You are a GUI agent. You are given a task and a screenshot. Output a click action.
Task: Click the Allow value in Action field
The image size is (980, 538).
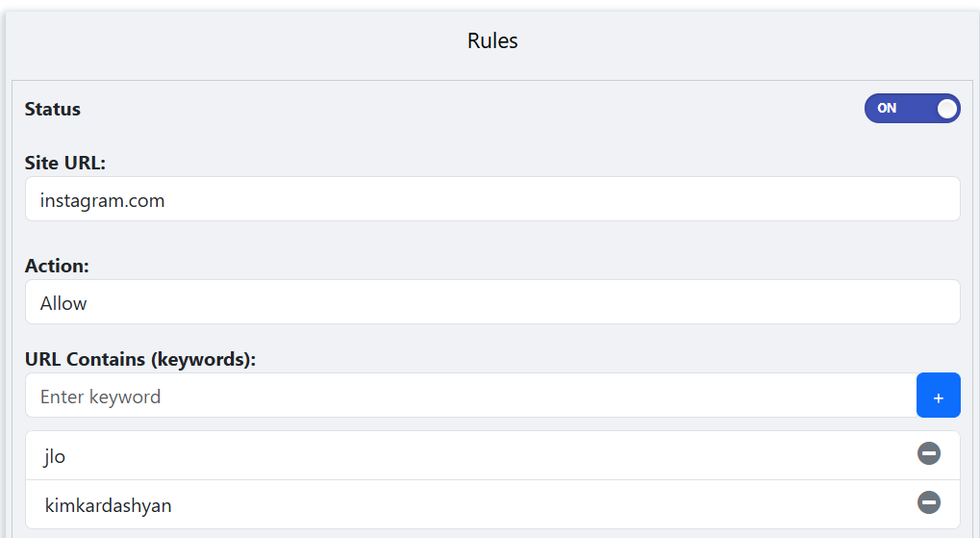63,303
